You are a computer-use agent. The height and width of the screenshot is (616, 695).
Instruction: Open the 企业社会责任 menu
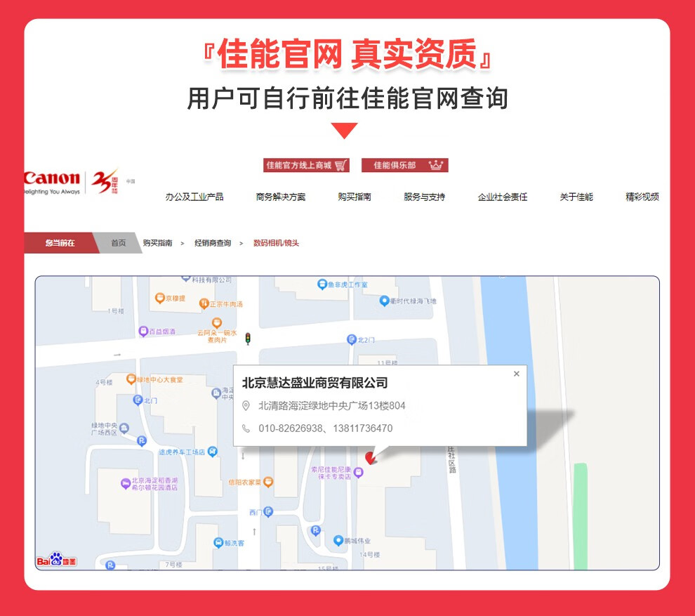502,197
